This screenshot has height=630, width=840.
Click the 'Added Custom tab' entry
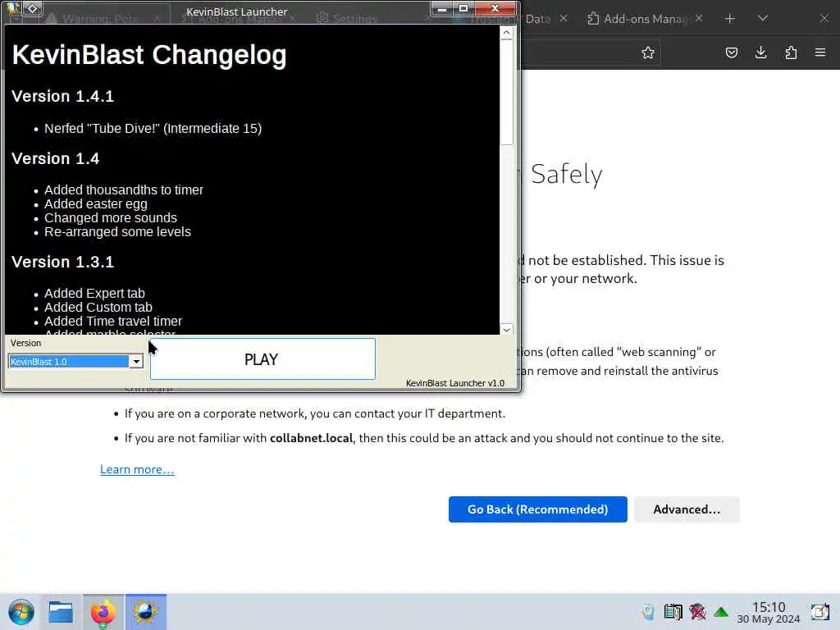click(98, 308)
